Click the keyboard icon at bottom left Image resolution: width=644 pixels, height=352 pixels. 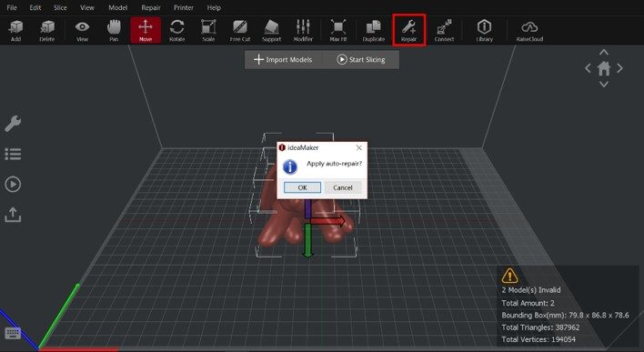[13, 333]
